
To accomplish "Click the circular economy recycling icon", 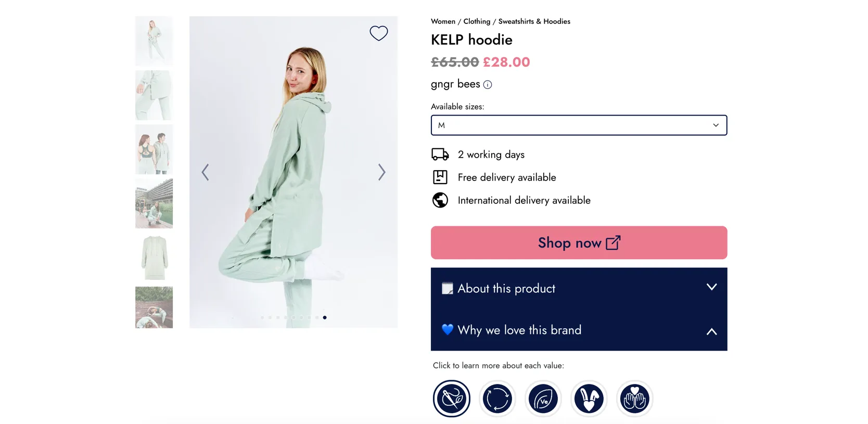I will [497, 398].
